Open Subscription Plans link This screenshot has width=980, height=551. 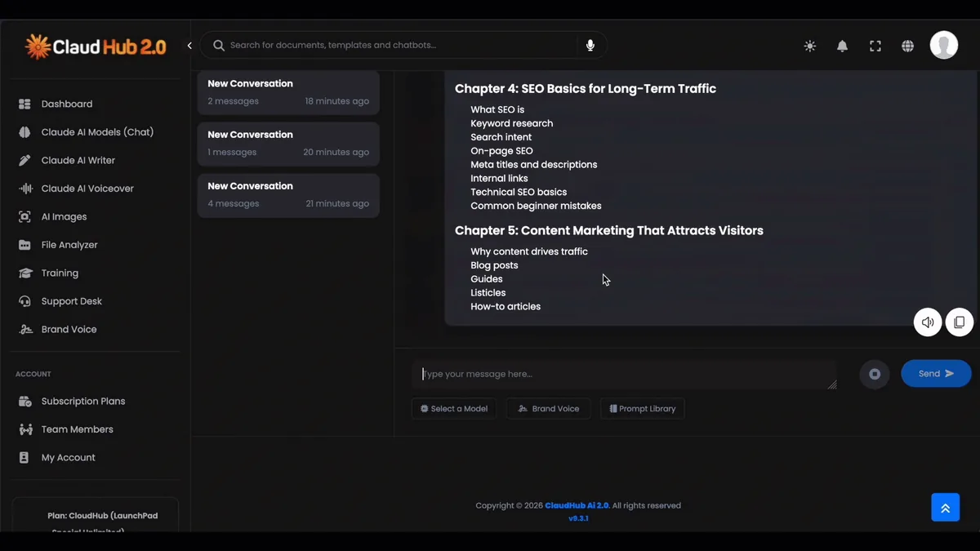pos(83,402)
